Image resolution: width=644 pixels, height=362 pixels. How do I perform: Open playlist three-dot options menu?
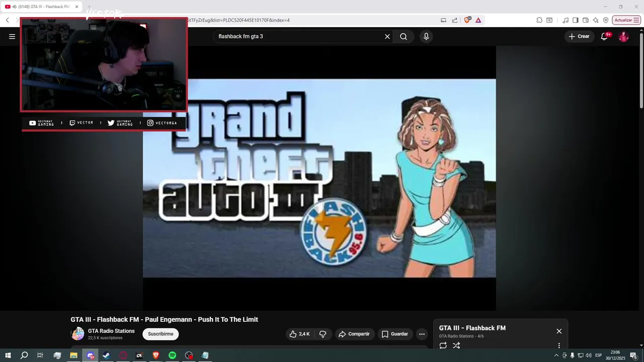[x=559, y=345]
